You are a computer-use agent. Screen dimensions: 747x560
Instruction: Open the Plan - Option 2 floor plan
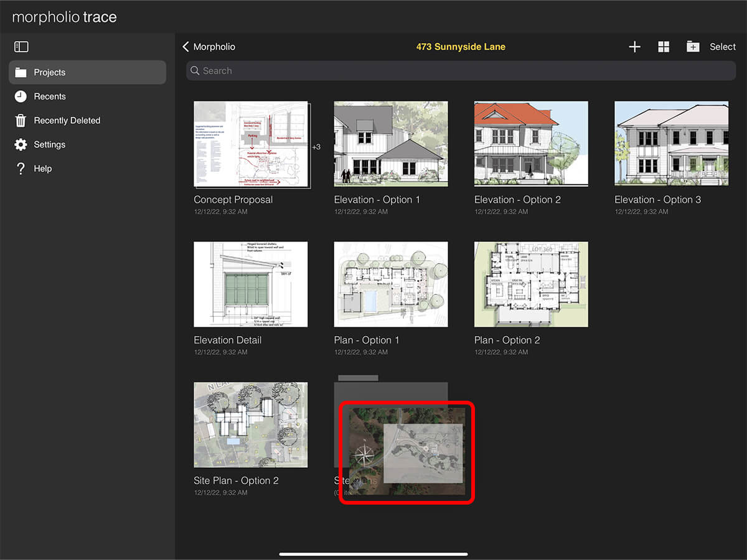click(531, 284)
